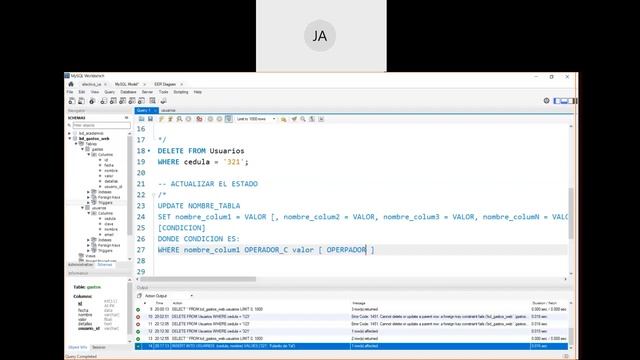Switch to the Administration navigator tab
This screenshot has width=640, height=360.
(80, 265)
